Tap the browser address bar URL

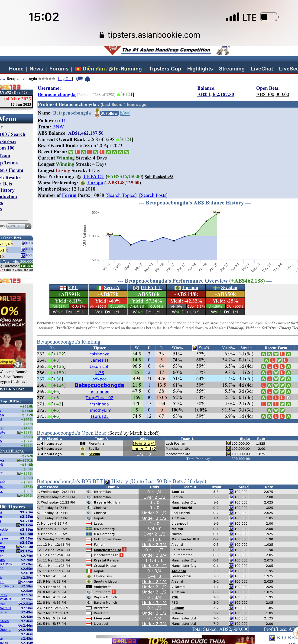[154, 35]
